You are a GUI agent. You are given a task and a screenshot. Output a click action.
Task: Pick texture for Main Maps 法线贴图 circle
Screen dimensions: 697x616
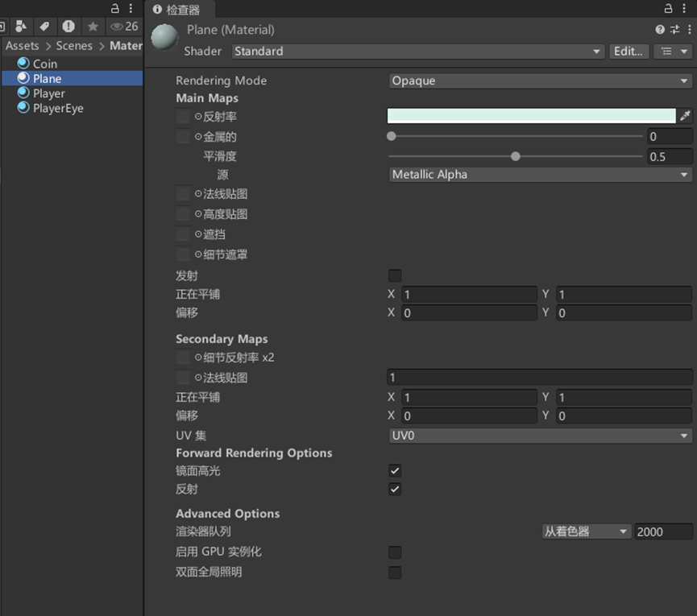pyautogui.click(x=198, y=193)
